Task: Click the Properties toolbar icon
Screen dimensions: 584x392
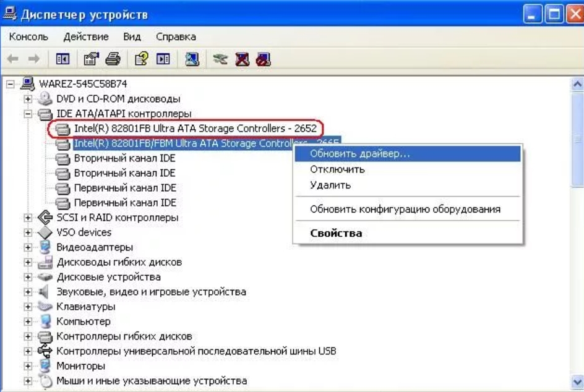Action: coord(91,59)
